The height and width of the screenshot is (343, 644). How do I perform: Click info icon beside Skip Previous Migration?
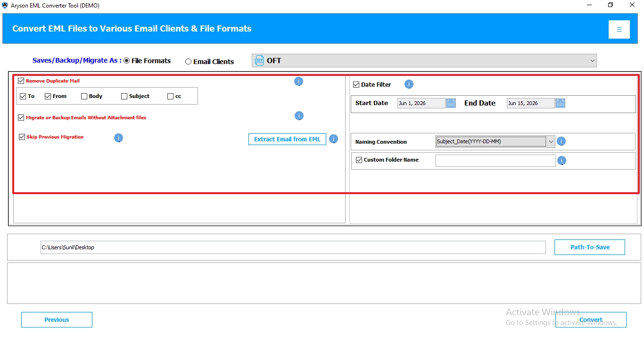119,138
